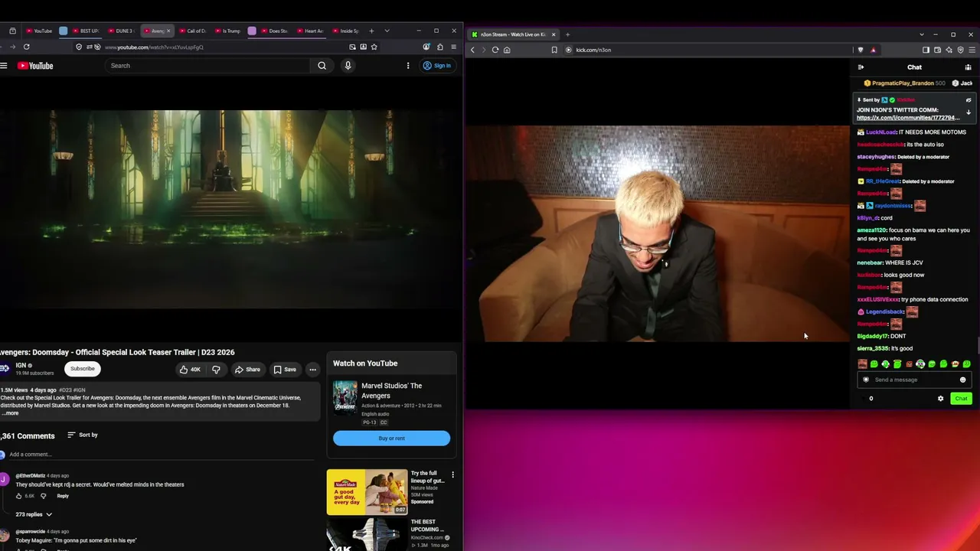
Task: Go to YouTube home via logo
Action: pos(35,66)
